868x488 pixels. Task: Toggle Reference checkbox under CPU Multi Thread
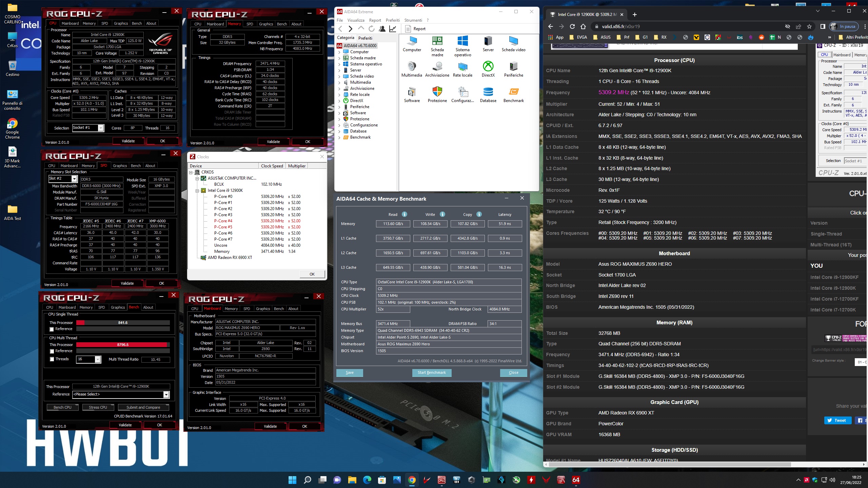52,351
